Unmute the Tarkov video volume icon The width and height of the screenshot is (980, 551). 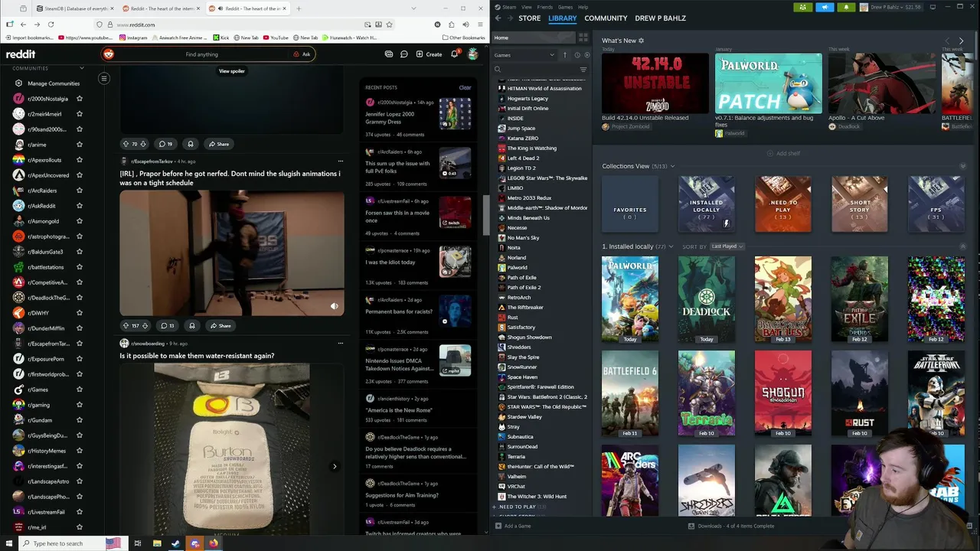click(334, 306)
